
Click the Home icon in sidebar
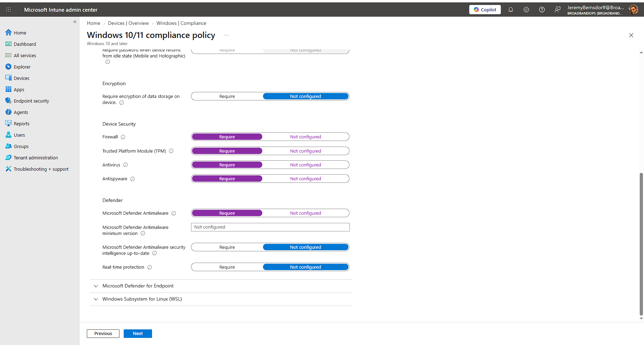tap(9, 33)
